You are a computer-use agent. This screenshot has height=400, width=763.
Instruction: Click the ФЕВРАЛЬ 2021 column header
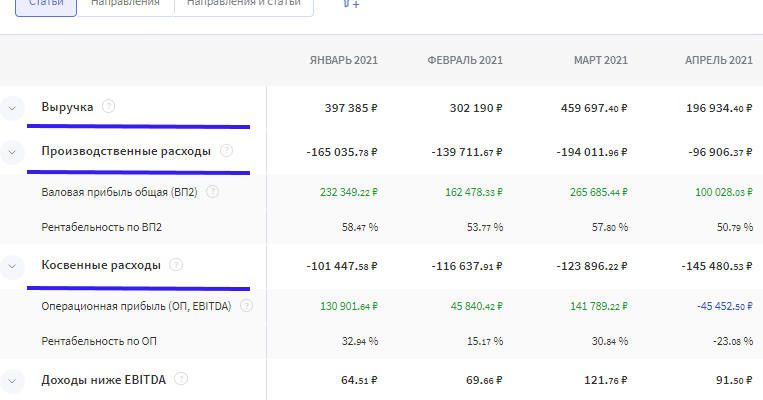click(x=464, y=61)
